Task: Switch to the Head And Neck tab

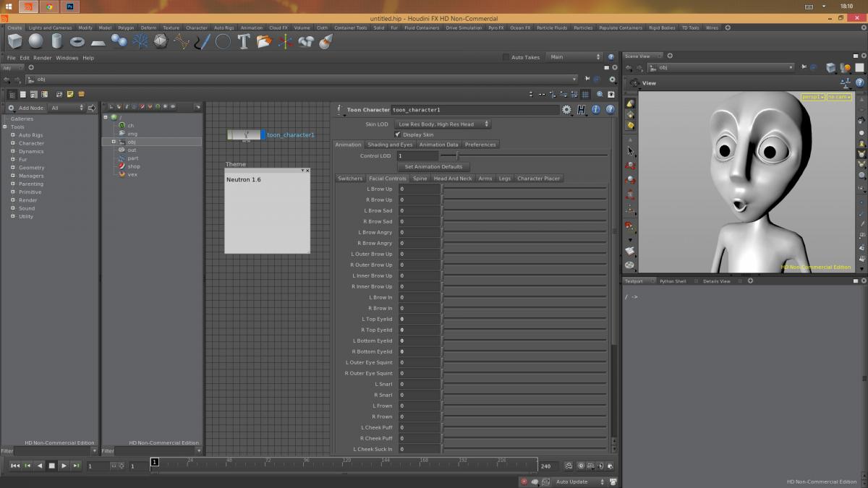Action: coord(452,179)
